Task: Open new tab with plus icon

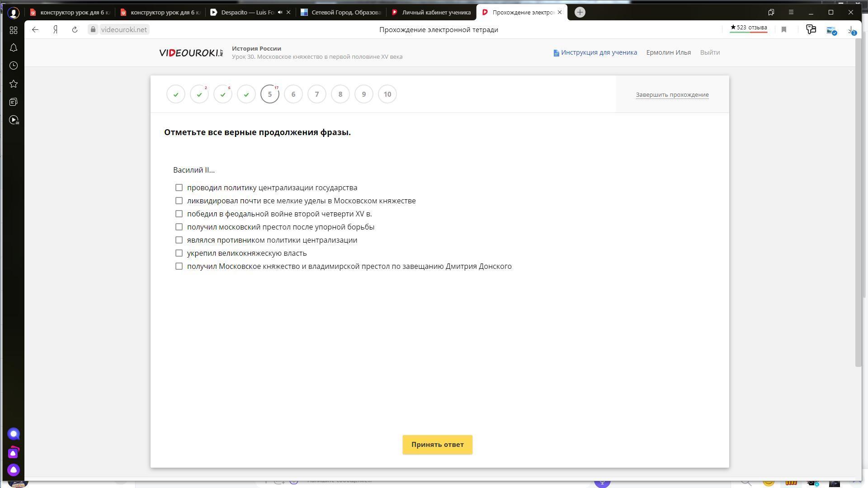Action: 580,12
